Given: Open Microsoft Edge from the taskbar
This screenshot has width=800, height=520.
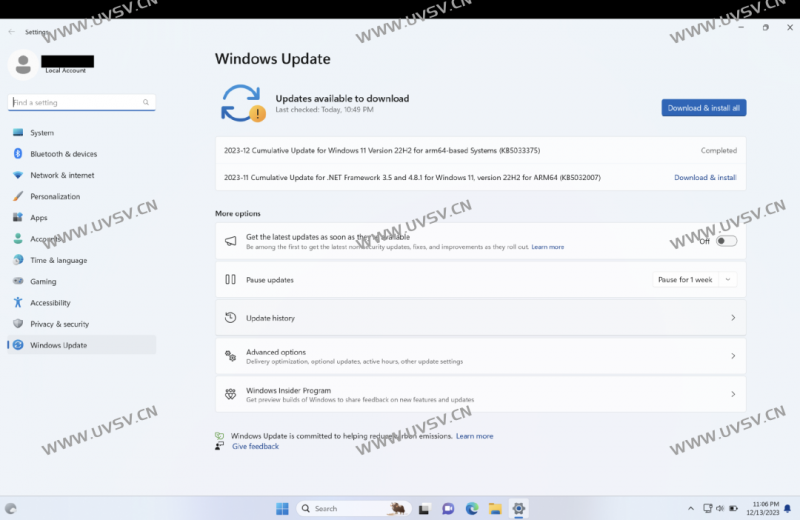Looking at the screenshot, I should pos(472,508).
